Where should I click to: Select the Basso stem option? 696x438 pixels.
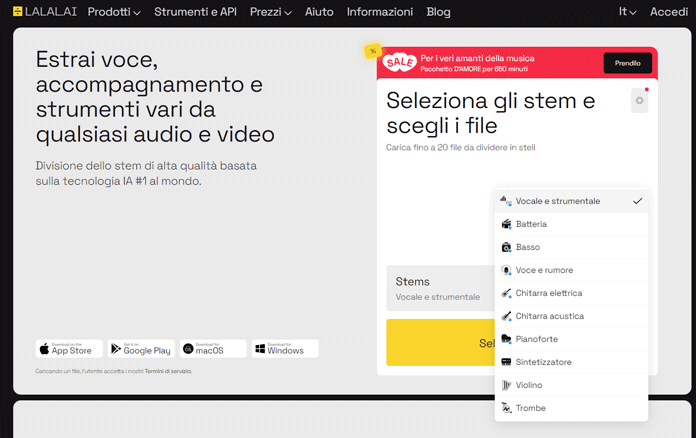pyautogui.click(x=571, y=247)
